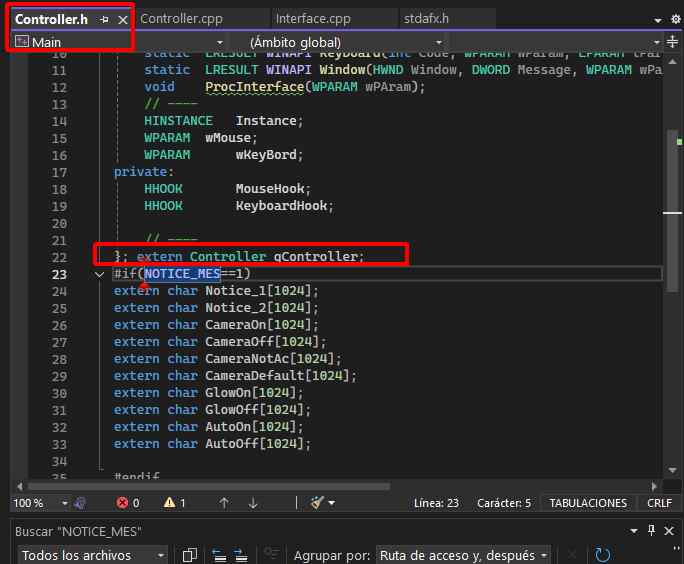The height and width of the screenshot is (564, 684).
Task: Click the IntelliCode icon next to the zoom level
Action: [x=80, y=503]
